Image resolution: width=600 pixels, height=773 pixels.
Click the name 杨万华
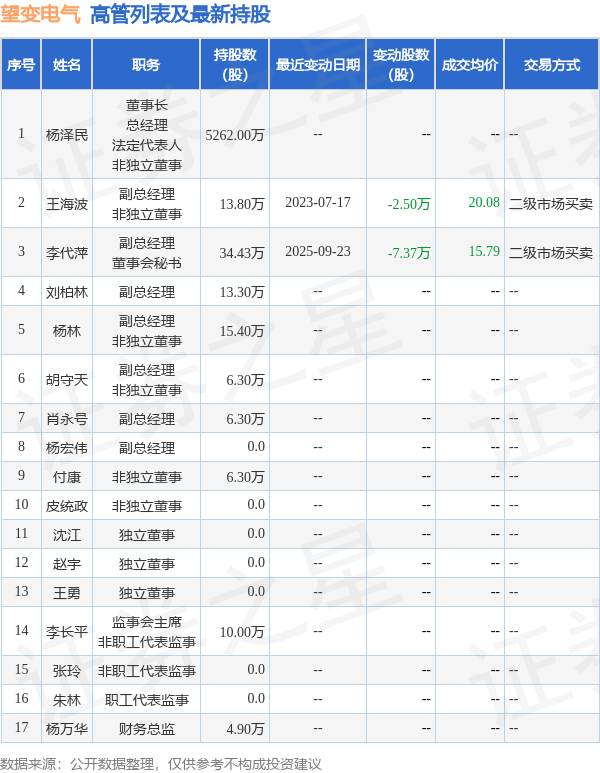click(x=67, y=729)
